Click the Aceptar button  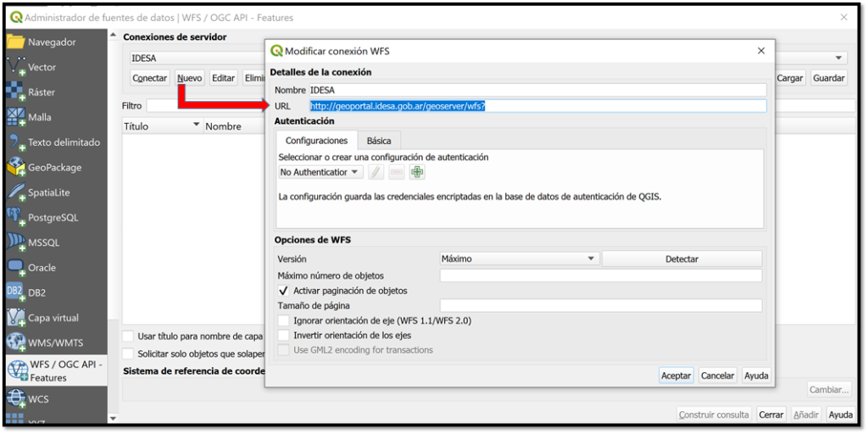point(676,376)
